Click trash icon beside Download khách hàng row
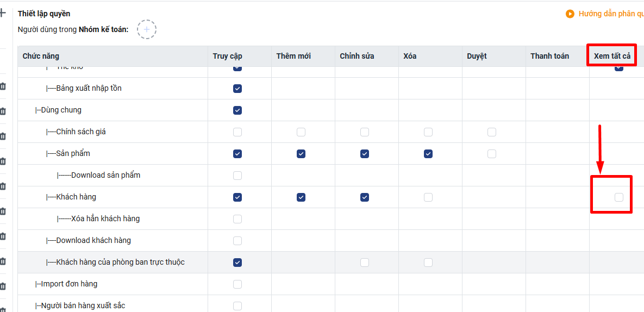 pyautogui.click(x=3, y=236)
